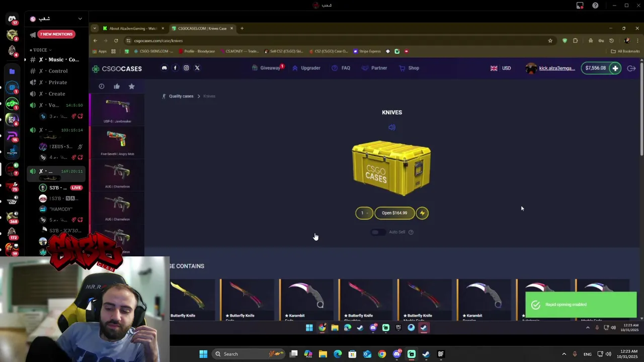Open the BF app in the taskbar
This screenshot has height=362, width=644.
coord(441,354)
